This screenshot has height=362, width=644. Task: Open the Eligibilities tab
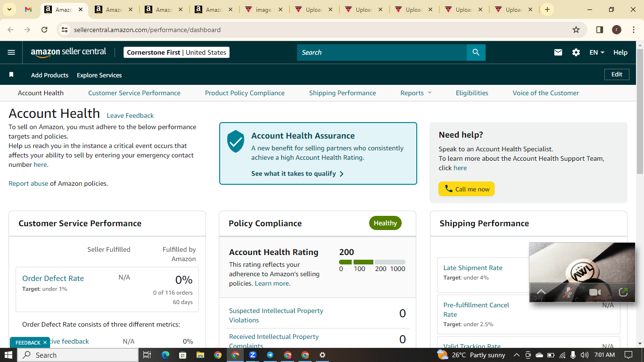(472, 93)
